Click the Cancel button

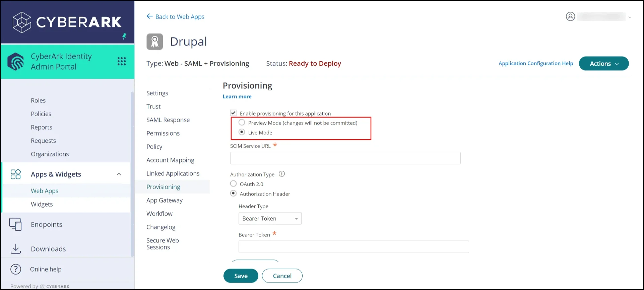(282, 276)
